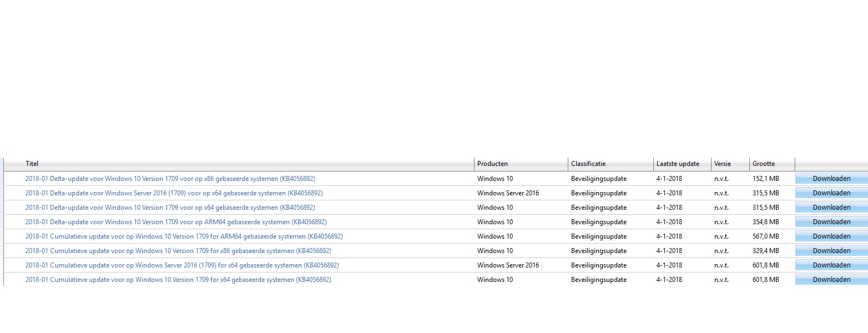Download the 354,8 MB ARM64 delta update
The width and height of the screenshot is (868, 333).
click(x=831, y=222)
